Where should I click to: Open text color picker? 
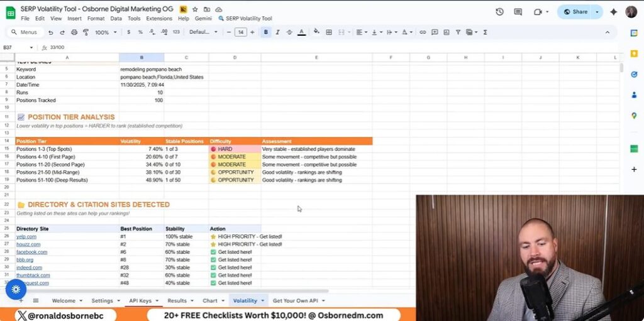pos(301,32)
